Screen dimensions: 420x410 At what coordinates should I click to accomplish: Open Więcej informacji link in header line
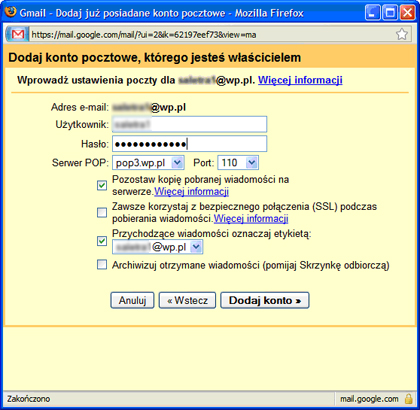coord(300,80)
